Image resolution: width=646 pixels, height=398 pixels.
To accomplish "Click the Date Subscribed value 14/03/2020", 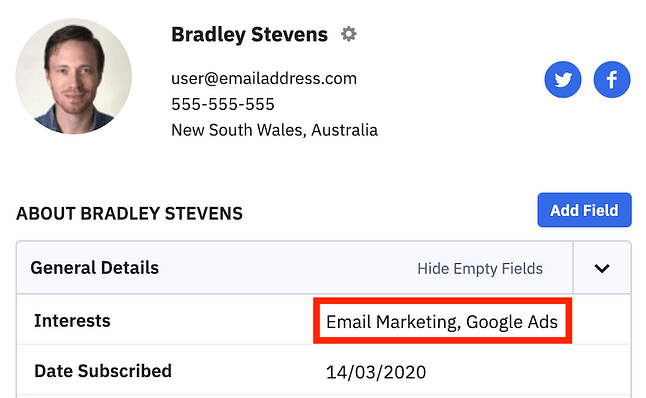I will [376, 372].
